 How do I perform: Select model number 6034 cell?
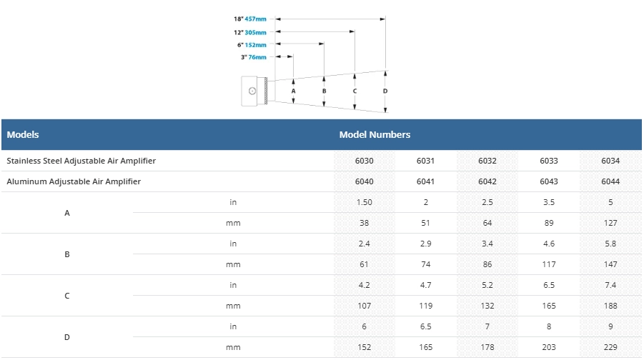tap(610, 161)
